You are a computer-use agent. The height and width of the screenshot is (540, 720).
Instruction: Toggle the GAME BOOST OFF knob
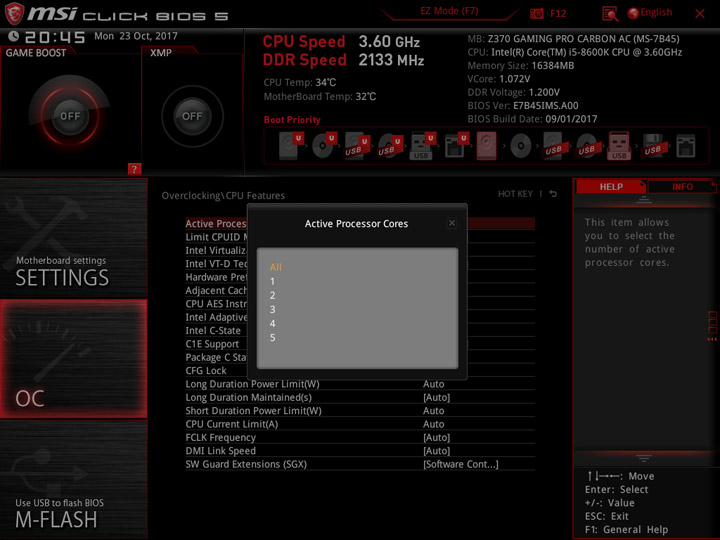point(70,116)
